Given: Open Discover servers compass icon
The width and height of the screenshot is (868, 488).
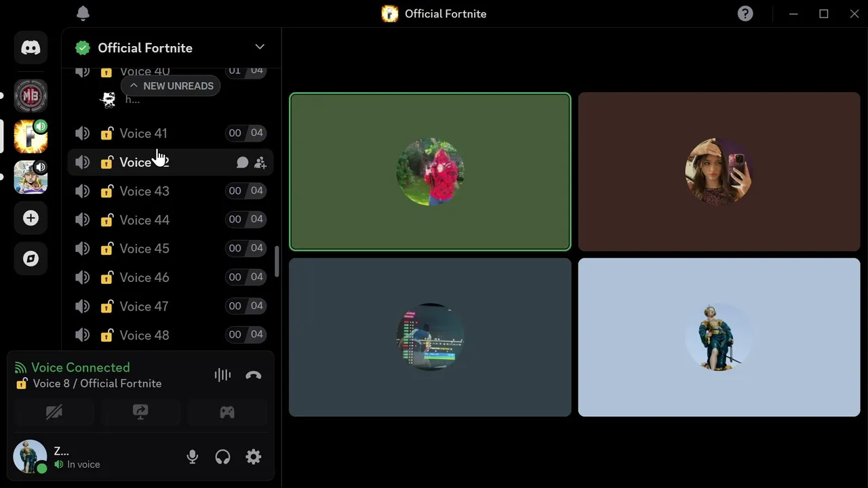Looking at the screenshot, I should tap(31, 258).
